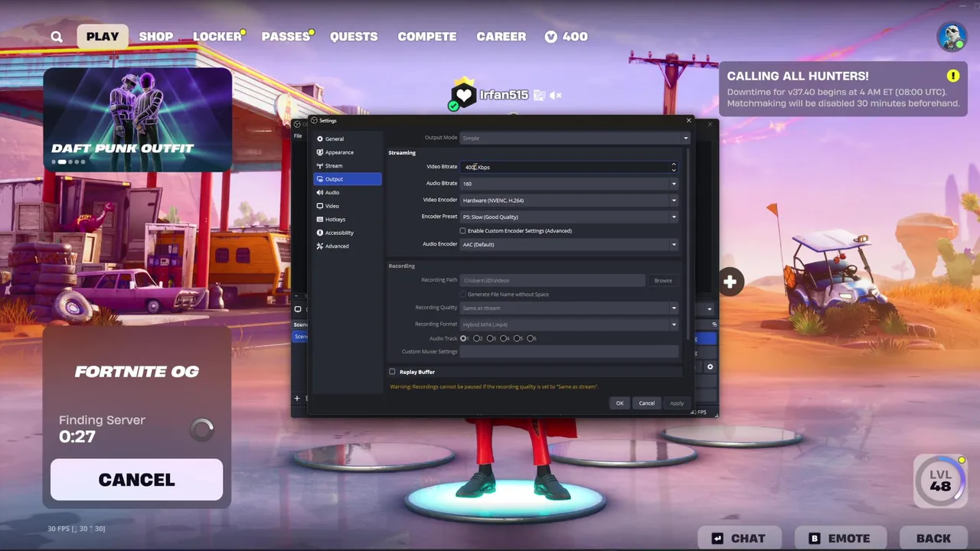Click the Stream antenna icon in sidebar
Image resolution: width=980 pixels, height=551 pixels.
coord(320,165)
